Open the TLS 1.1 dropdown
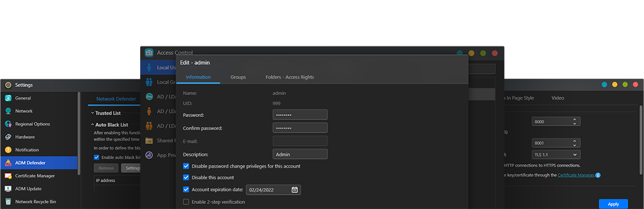Viewport: 644px width, 209px height. pyautogui.click(x=556, y=154)
